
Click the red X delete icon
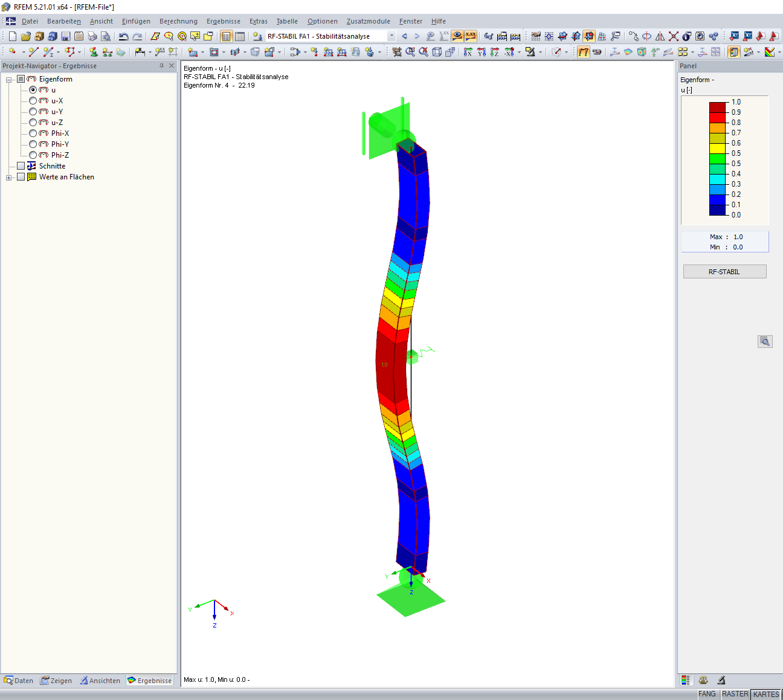674,36
